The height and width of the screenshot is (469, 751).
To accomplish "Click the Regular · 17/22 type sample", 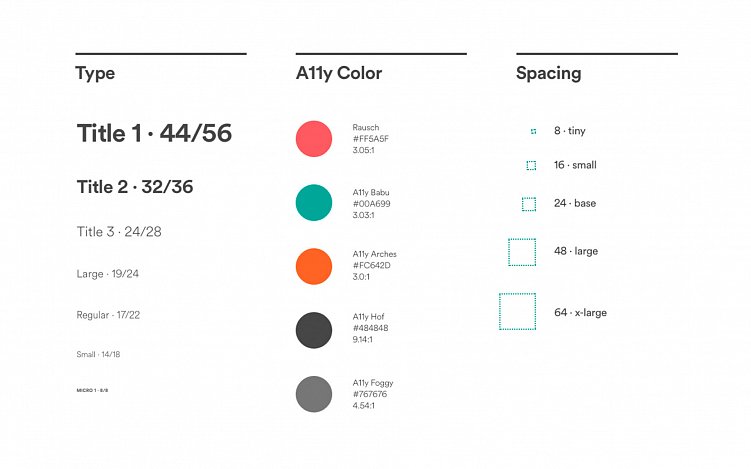I will tap(108, 315).
